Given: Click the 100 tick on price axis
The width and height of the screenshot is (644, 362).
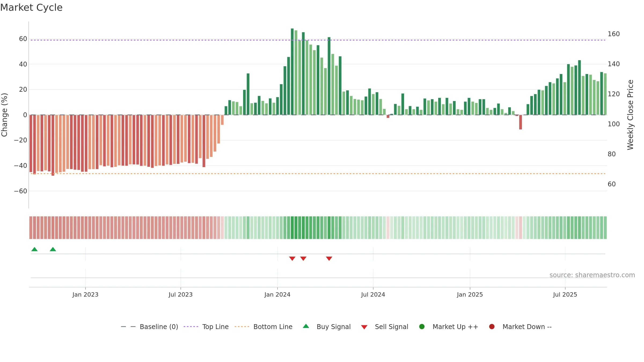Looking at the screenshot, I should 614,124.
